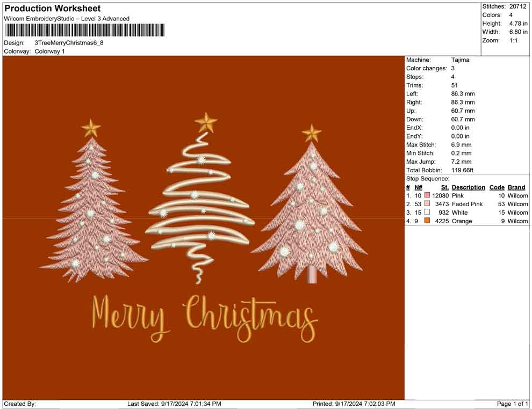Click the Width value 6.80 in
Image resolution: width=532 pixels, height=409 pixels.
[x=518, y=32]
